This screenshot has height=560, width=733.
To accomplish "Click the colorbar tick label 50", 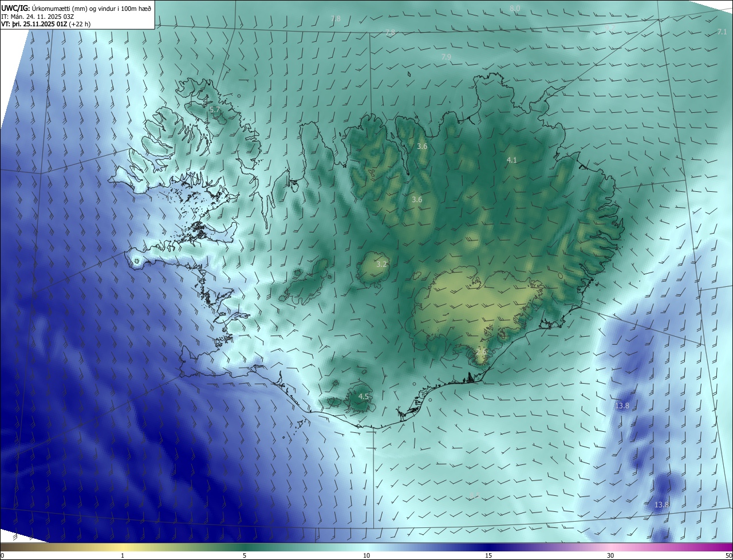I will pyautogui.click(x=728, y=556).
